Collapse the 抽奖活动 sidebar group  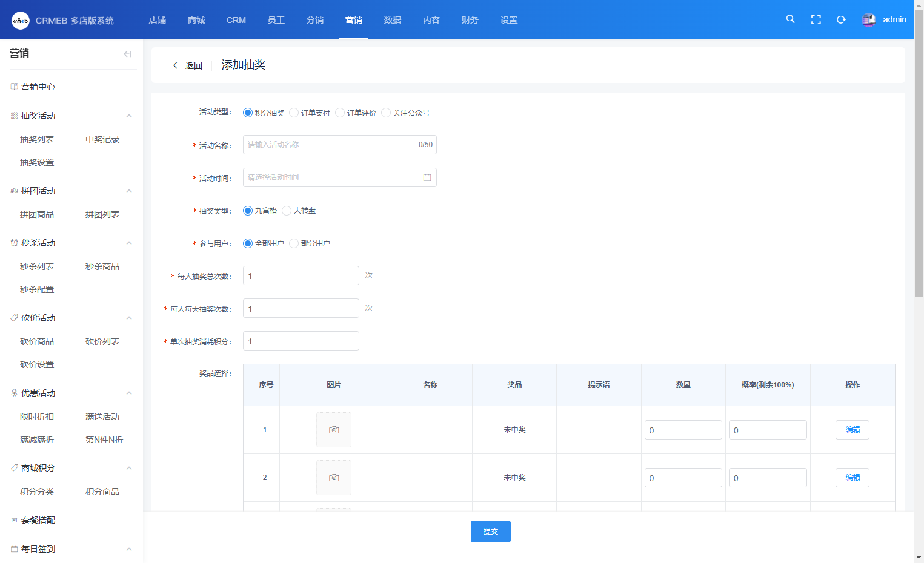(129, 116)
